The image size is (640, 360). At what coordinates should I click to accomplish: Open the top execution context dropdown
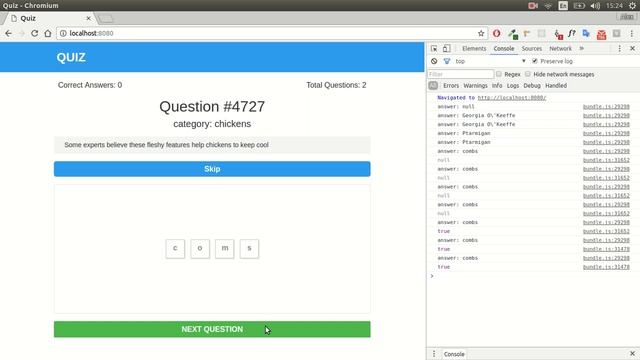490,61
